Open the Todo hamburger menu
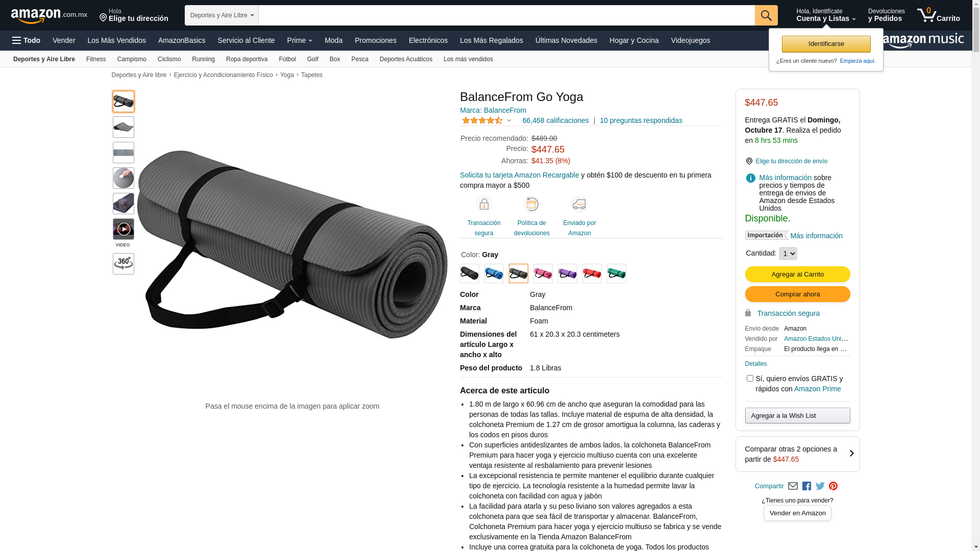Viewport: 980px width, 551px height. (x=27, y=40)
